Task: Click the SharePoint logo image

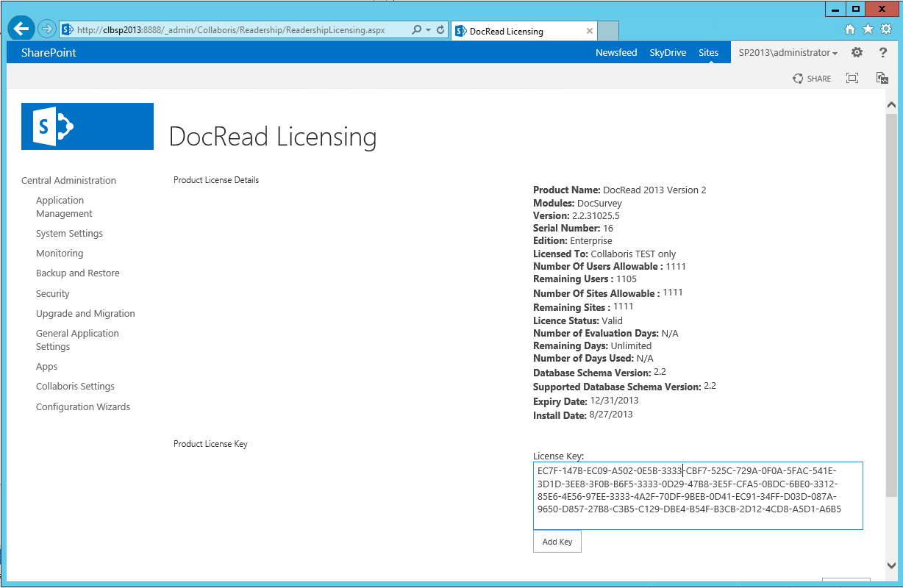Action: point(88,126)
